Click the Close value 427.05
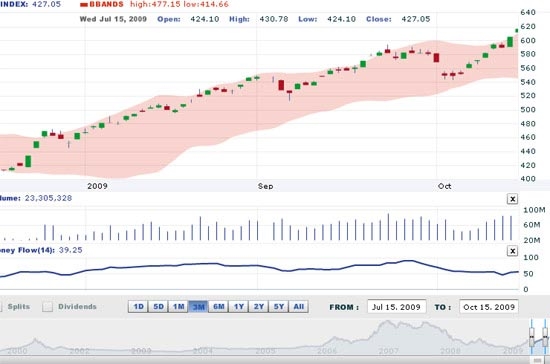Image resolution: width=550 pixels, height=364 pixels. 416,19
